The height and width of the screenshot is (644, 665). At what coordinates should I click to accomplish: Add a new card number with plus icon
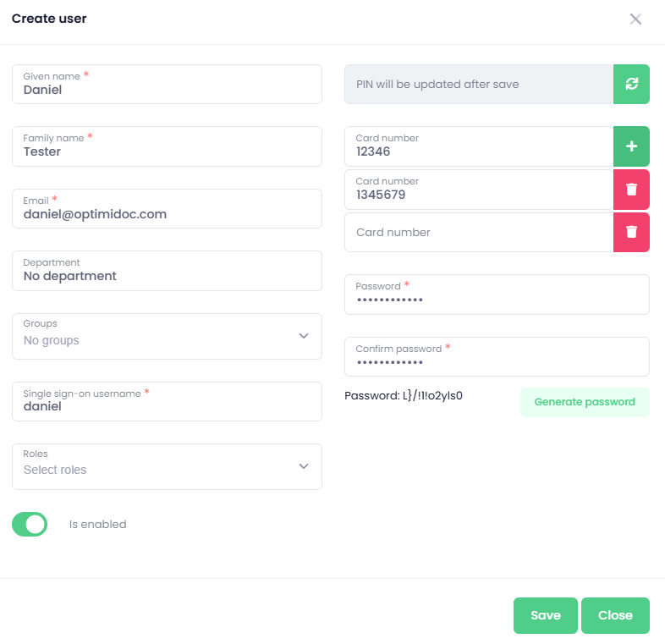(x=631, y=146)
